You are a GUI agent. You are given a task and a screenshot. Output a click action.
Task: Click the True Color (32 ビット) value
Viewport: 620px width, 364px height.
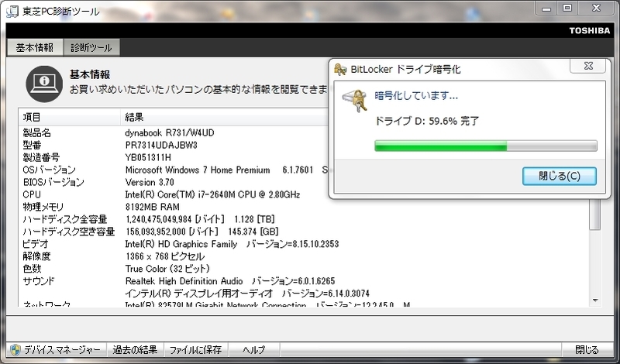pos(167,269)
